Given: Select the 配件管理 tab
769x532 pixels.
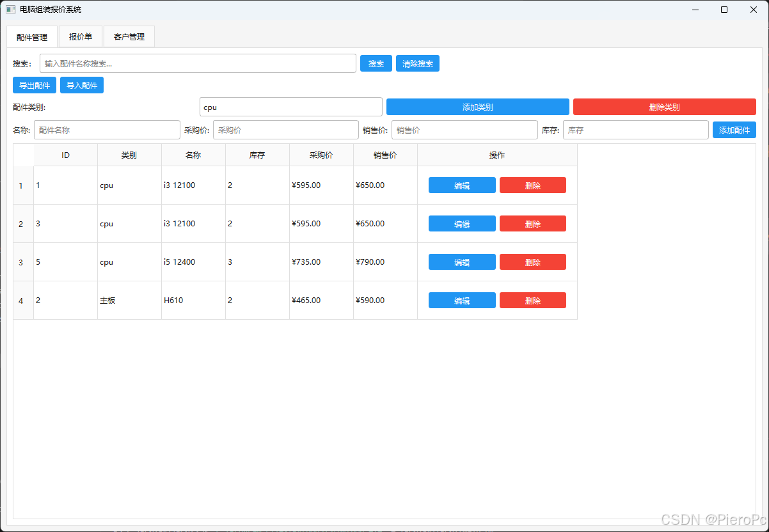Looking at the screenshot, I should 32,37.
